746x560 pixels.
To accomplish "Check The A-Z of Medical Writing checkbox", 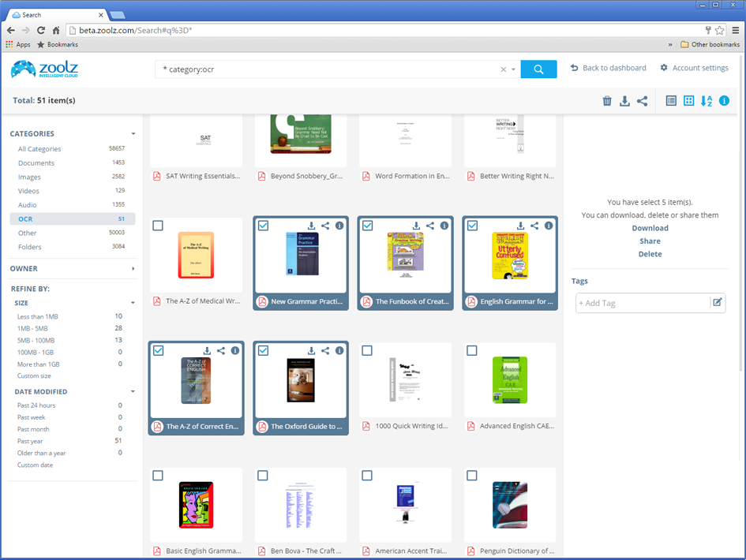I will tap(158, 226).
